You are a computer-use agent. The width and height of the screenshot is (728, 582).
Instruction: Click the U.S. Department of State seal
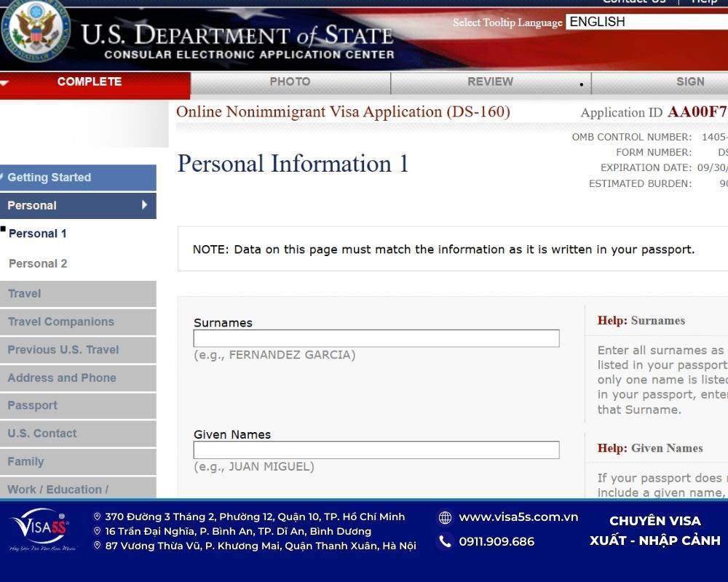tap(34, 31)
